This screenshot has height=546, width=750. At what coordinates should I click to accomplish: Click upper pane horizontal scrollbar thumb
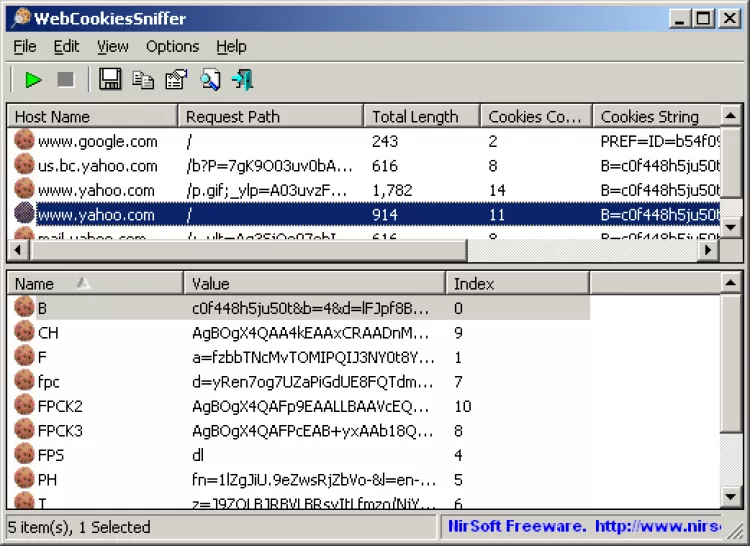[248, 250]
